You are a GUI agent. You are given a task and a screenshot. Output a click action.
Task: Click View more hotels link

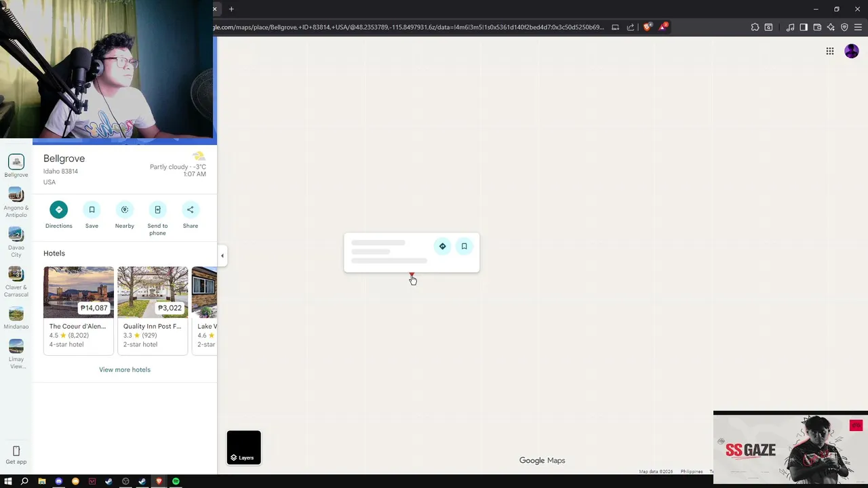point(125,369)
